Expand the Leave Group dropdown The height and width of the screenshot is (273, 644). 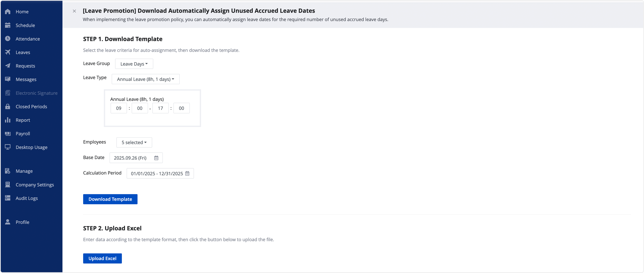[x=134, y=64]
